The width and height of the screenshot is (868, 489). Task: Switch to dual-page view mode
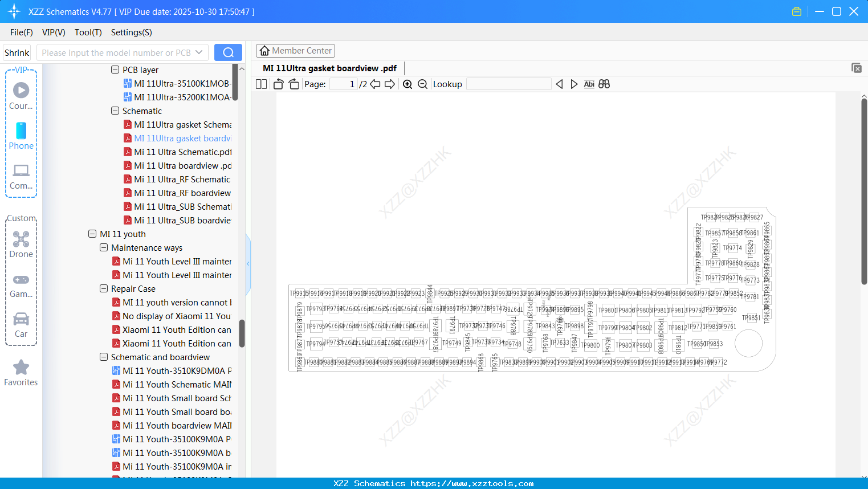(x=261, y=83)
